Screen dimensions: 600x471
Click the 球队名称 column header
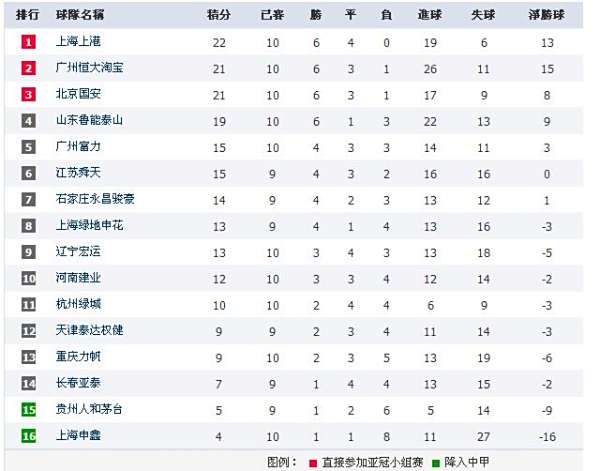[80, 15]
